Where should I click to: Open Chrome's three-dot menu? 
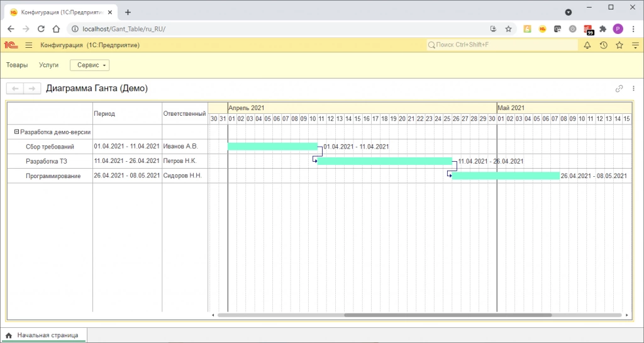(633, 29)
